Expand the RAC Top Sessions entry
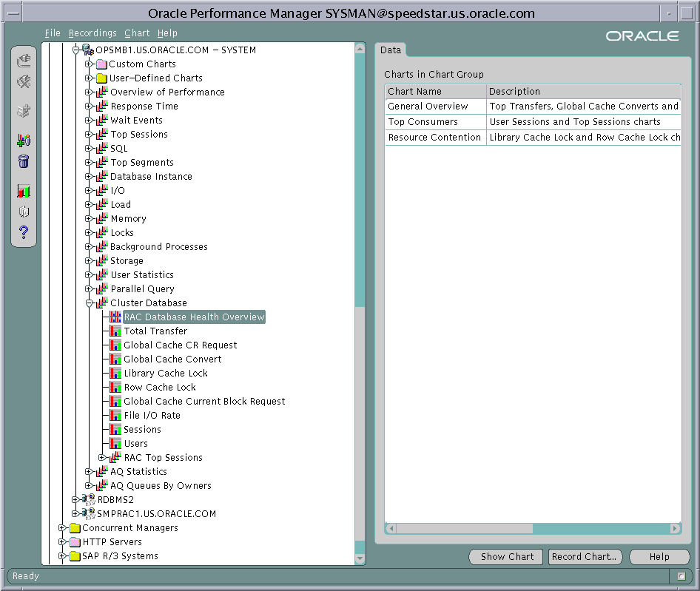 click(x=102, y=457)
